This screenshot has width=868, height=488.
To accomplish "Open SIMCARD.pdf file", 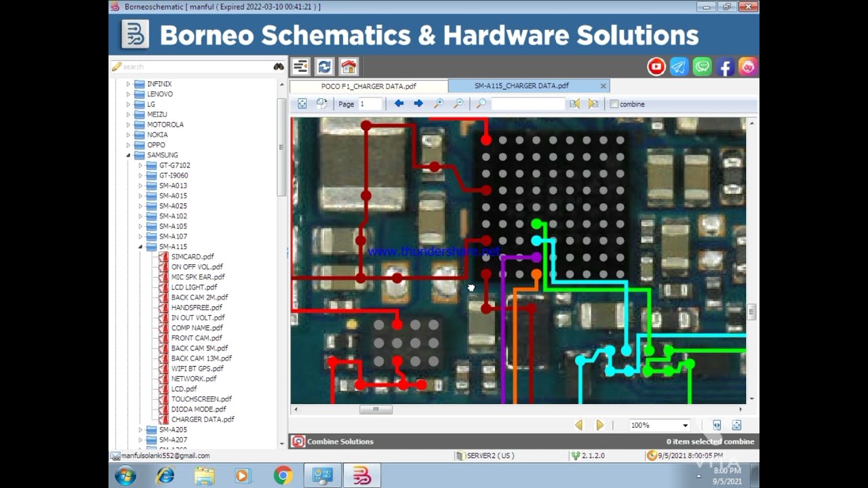I will click(x=193, y=257).
